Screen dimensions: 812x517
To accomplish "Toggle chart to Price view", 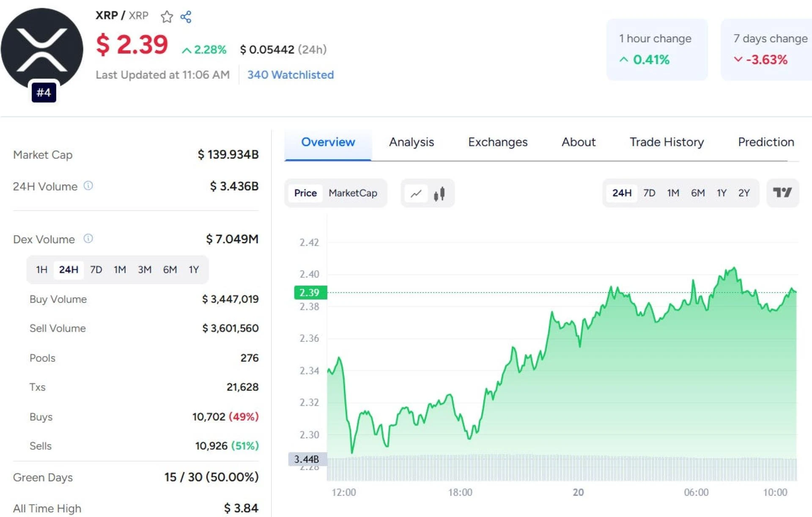I will pyautogui.click(x=305, y=193).
